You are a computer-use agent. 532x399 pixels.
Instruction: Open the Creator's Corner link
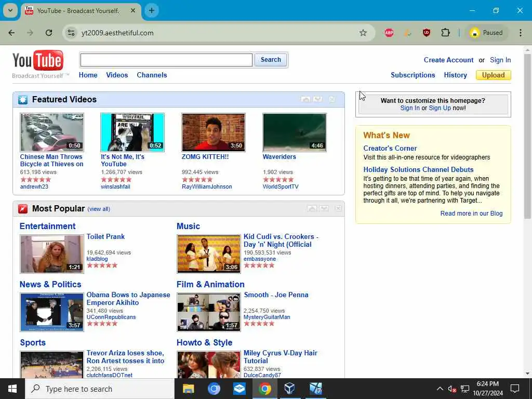[x=390, y=148]
